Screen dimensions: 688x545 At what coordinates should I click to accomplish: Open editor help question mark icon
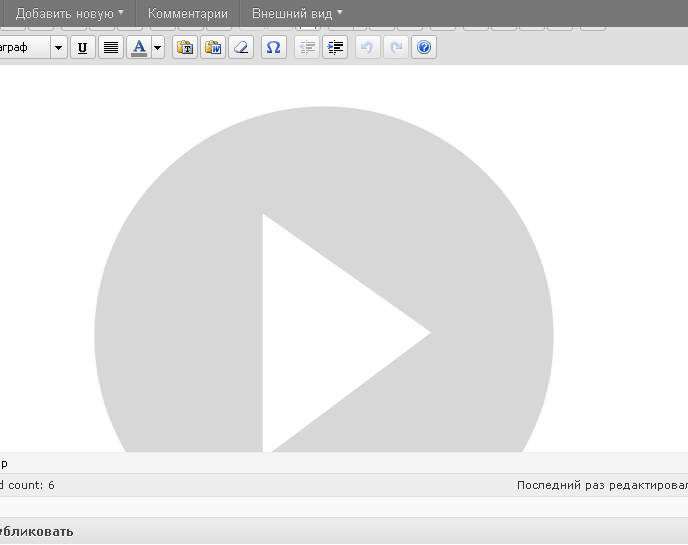point(423,47)
